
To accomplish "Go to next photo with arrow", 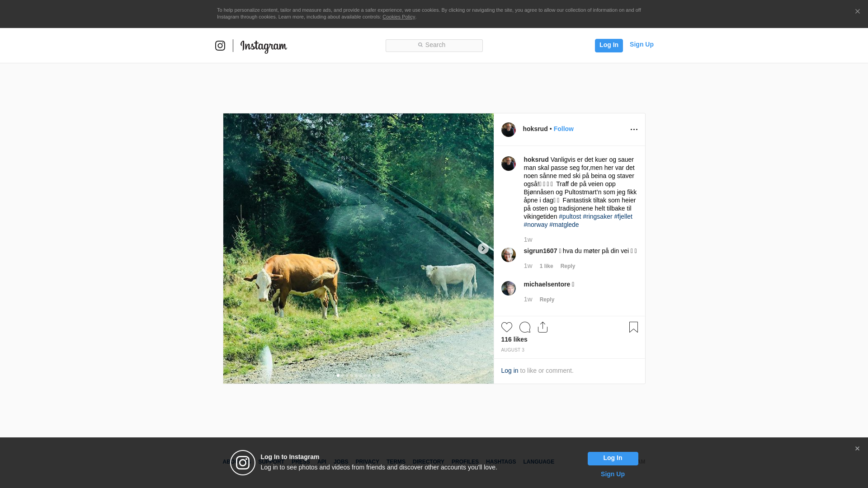I will [x=483, y=249].
